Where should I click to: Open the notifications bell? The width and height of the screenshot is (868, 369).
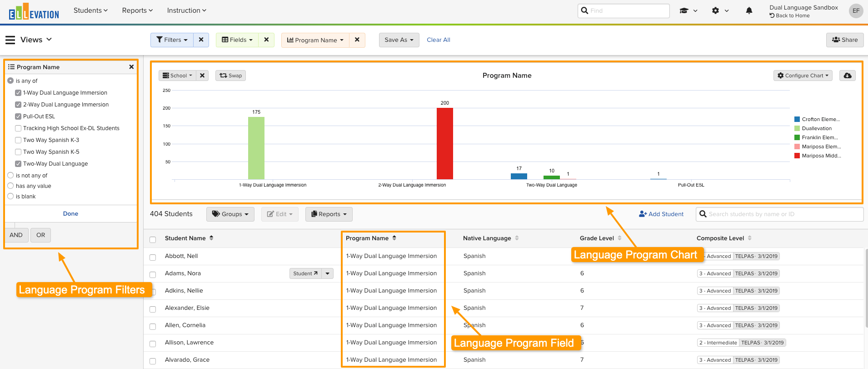749,10
